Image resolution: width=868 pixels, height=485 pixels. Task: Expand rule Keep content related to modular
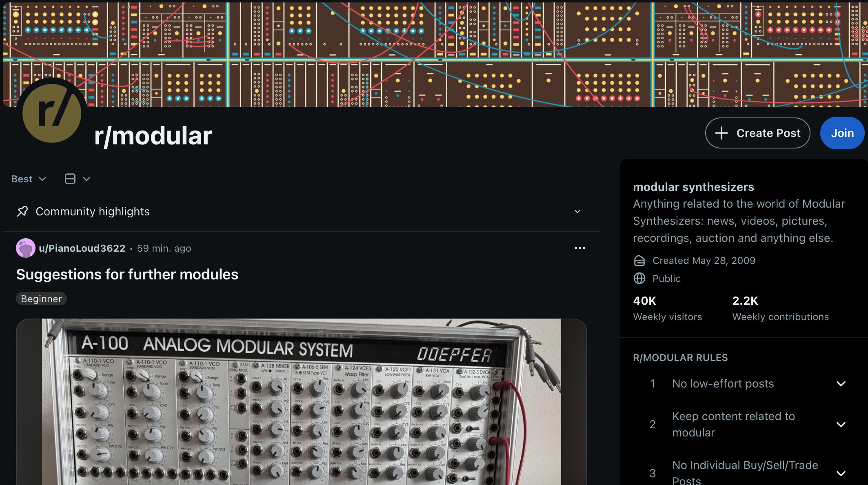(841, 424)
